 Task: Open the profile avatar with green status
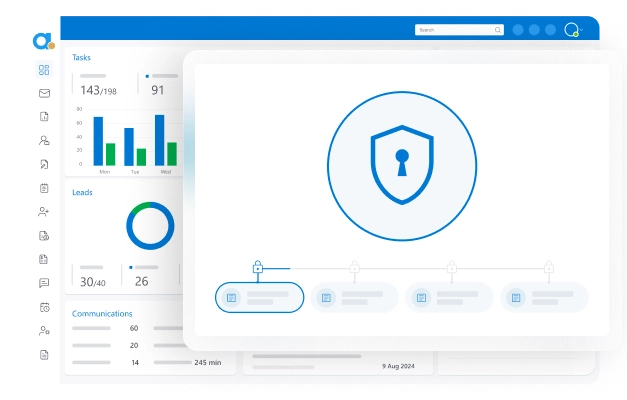coord(571,30)
